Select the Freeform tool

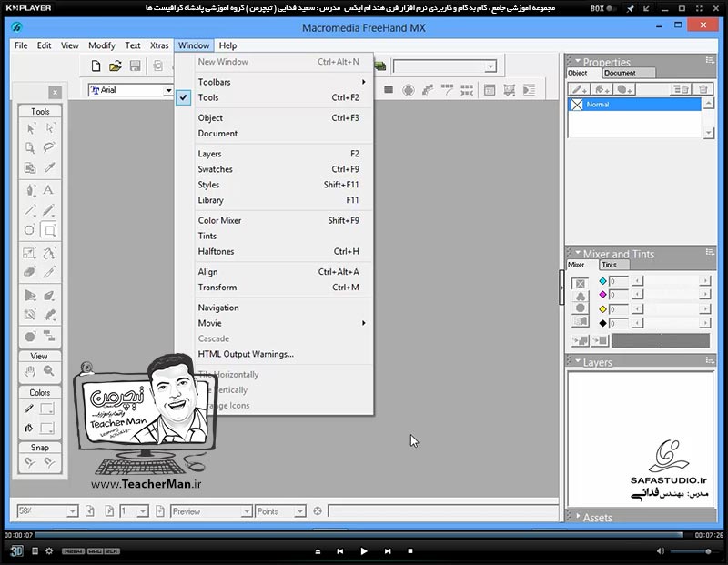[x=49, y=253]
